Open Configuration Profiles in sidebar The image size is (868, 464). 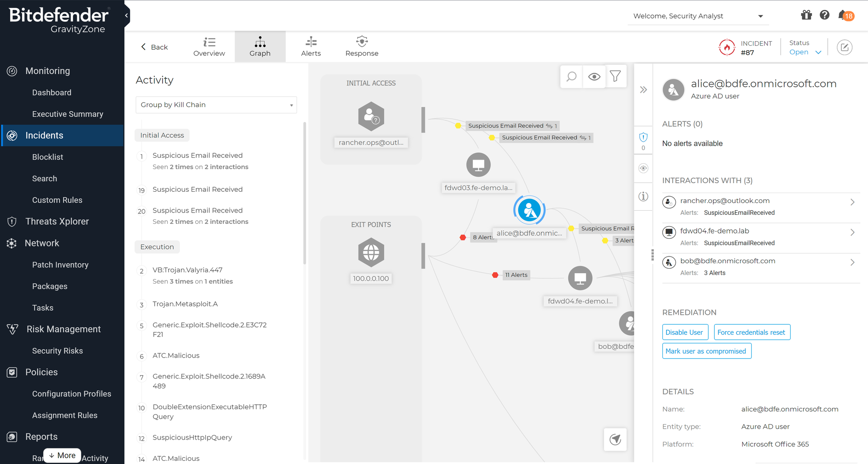(x=71, y=394)
